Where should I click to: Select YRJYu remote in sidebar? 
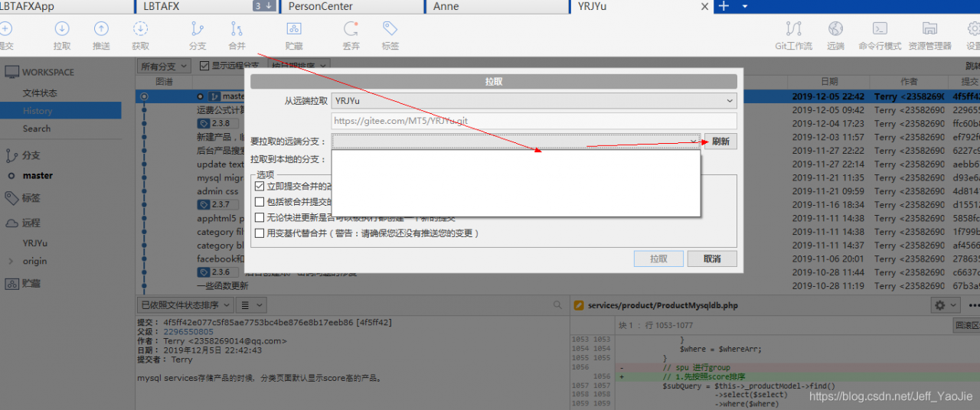point(35,242)
